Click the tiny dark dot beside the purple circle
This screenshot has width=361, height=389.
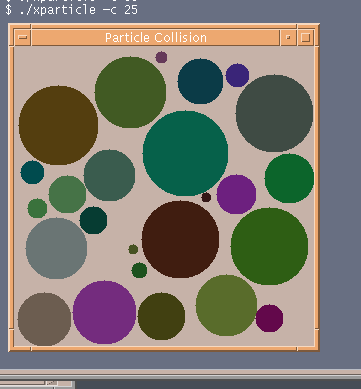[206, 197]
